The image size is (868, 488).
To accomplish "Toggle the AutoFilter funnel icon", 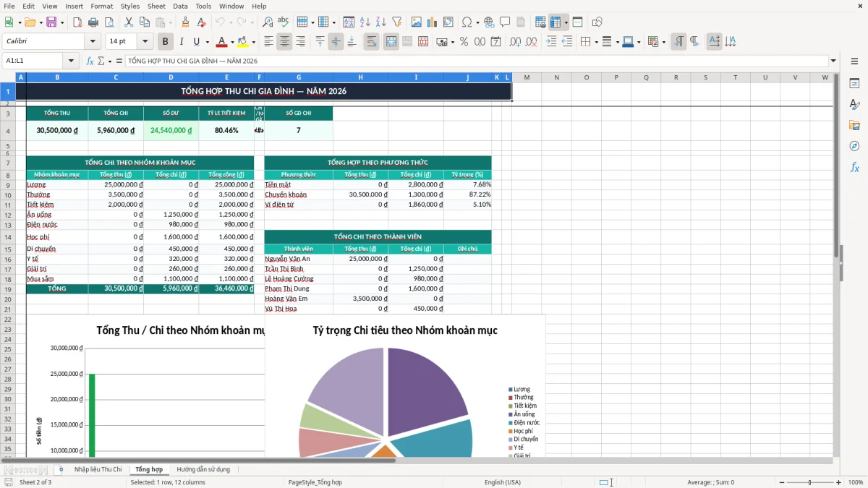I will click(396, 22).
